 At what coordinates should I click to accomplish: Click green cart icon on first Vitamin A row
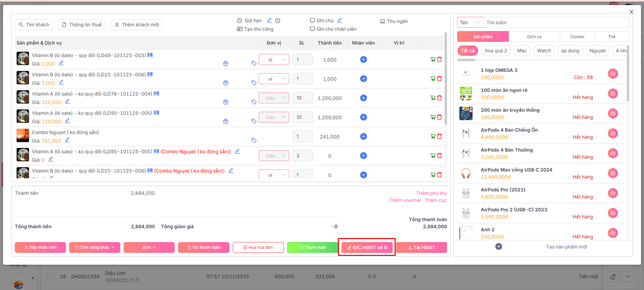click(433, 98)
